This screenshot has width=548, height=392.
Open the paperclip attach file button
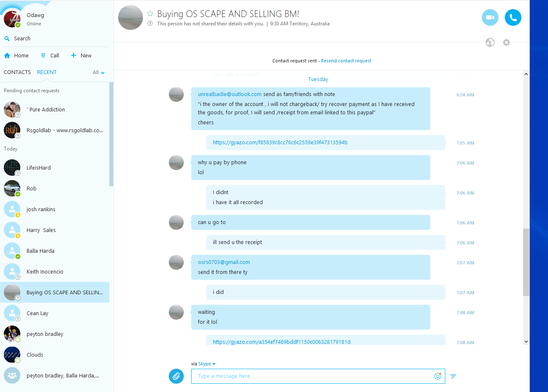[x=176, y=376]
